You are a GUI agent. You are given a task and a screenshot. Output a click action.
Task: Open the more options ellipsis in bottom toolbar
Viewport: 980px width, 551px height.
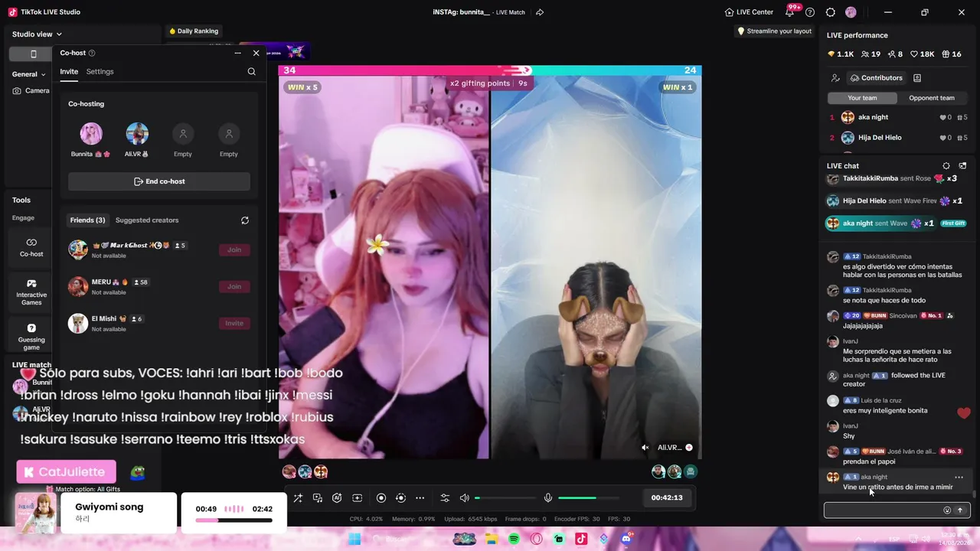[420, 498]
